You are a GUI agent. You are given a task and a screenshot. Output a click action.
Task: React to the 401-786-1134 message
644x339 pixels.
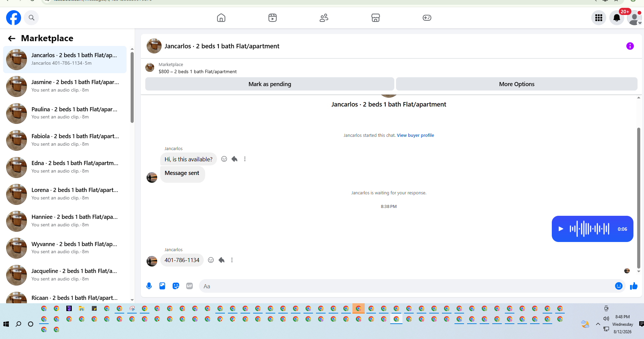point(211,260)
